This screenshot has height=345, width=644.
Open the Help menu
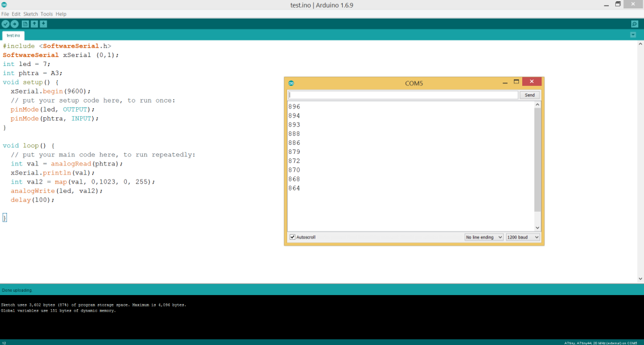(x=61, y=14)
